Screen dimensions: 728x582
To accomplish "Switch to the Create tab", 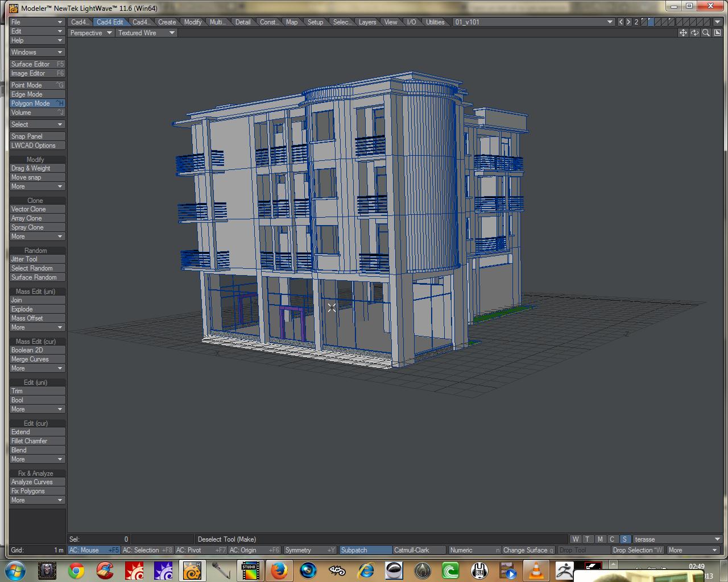I will tap(167, 22).
